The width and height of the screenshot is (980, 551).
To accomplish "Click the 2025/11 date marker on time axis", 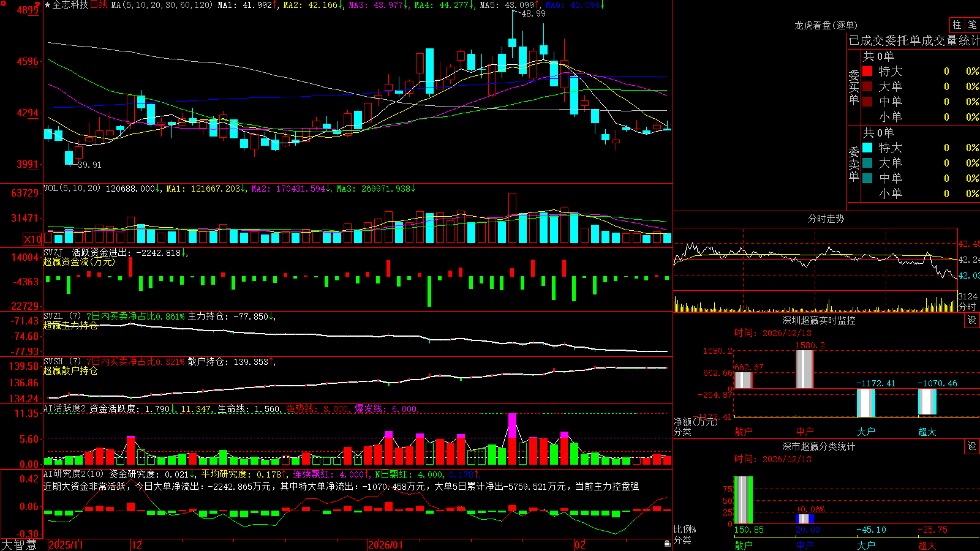I will [x=66, y=545].
